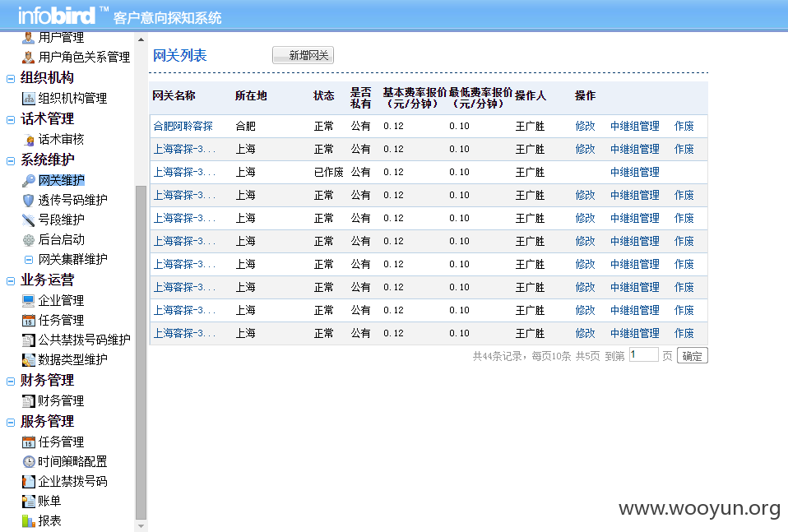Click the 网关名称 column header
The height and width of the screenshot is (532, 788).
[174, 96]
